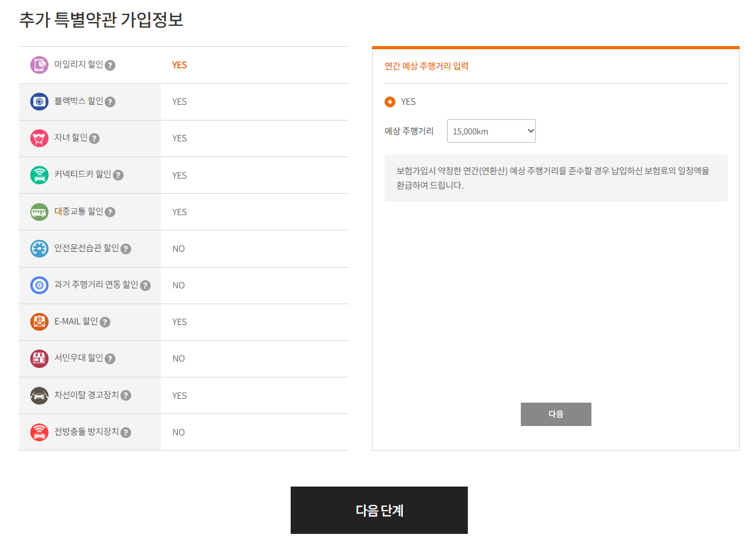Click YES value in 커넥티드카 할인 row
This screenshot has height=544, width=756.
pos(179,175)
